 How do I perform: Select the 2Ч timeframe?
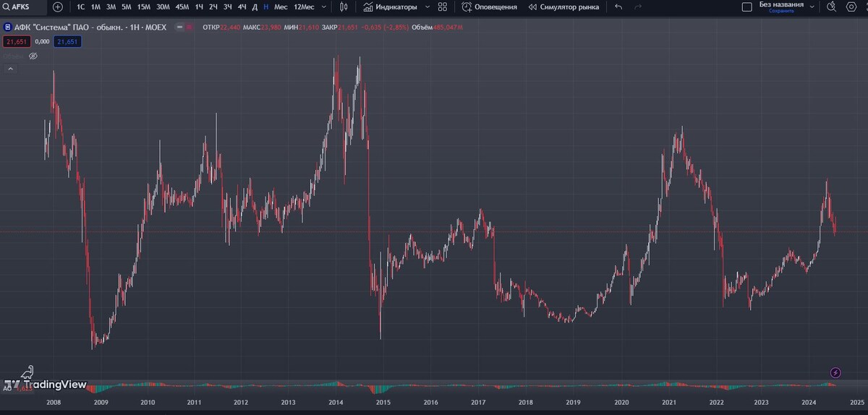click(x=213, y=7)
